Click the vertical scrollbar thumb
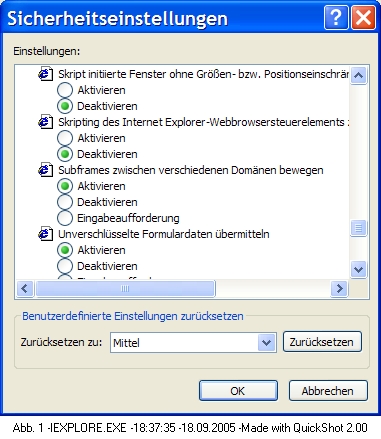Image resolution: width=381 pixels, height=439 pixels. click(358, 228)
